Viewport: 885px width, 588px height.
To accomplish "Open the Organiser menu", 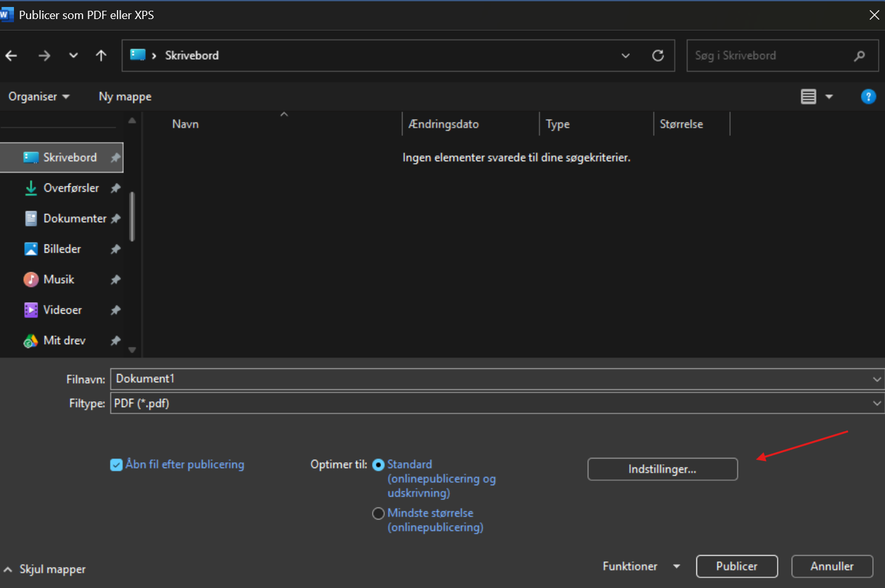I will pos(38,97).
